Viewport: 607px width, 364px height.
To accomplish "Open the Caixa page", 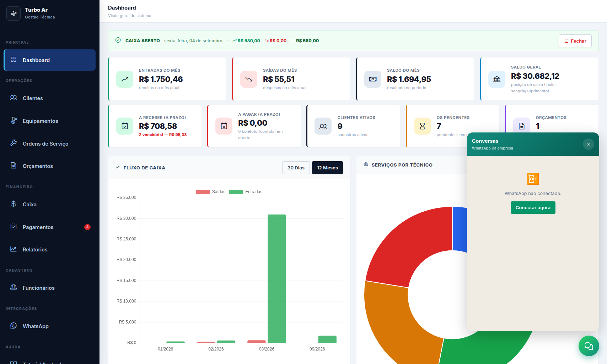I will (50, 204).
